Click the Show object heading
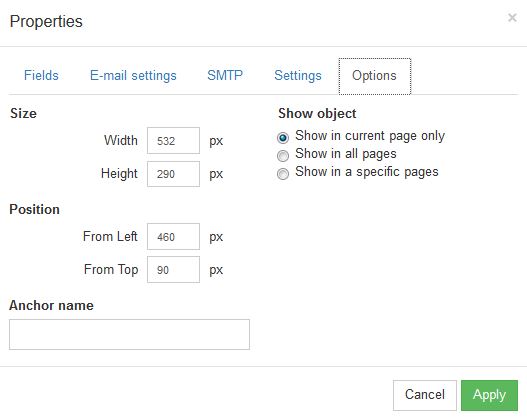The image size is (527, 419). tap(317, 114)
